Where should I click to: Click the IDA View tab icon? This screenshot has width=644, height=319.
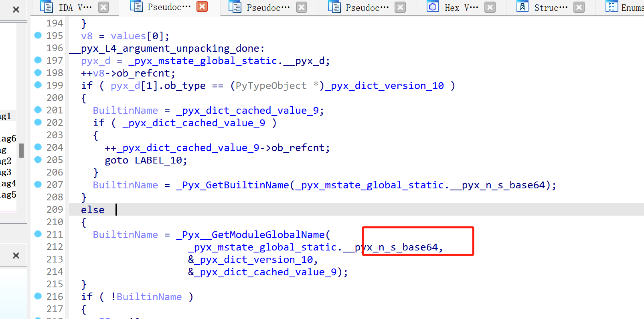click(47, 7)
